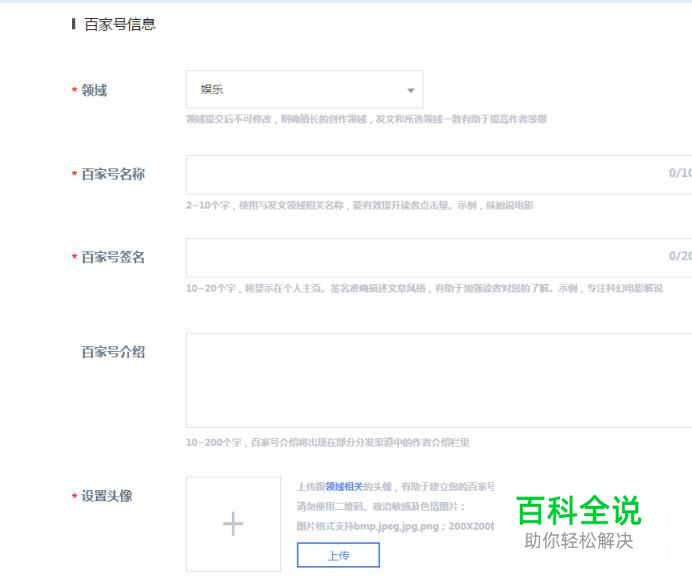Click the 百家号名称 label

113,174
